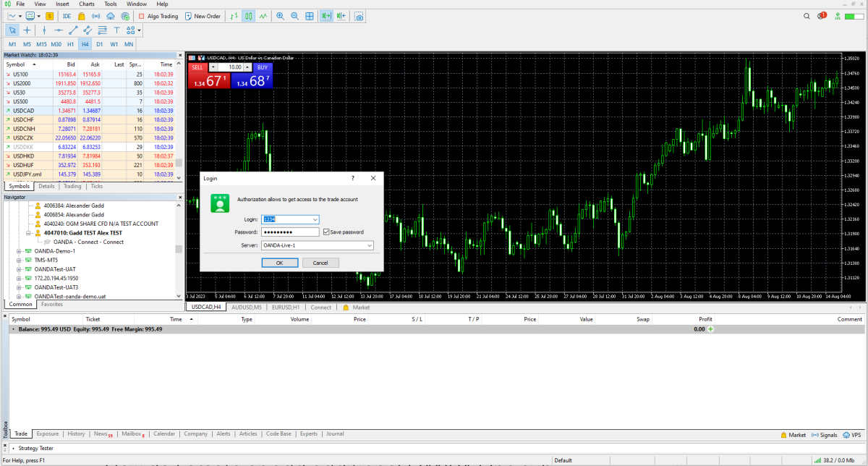Select the USDJPY.sml symbol row
This screenshot has height=466, width=868.
(x=89, y=174)
